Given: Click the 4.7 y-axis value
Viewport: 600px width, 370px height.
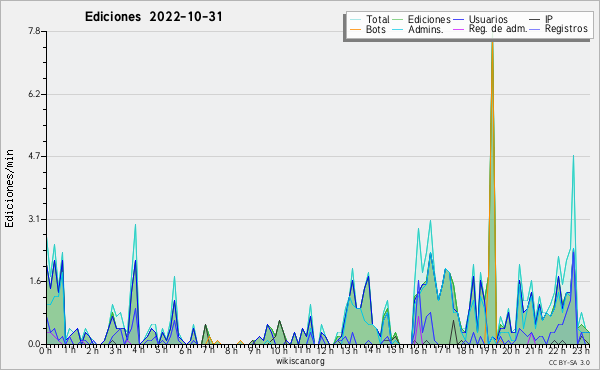Looking at the screenshot, I should 34,156.
